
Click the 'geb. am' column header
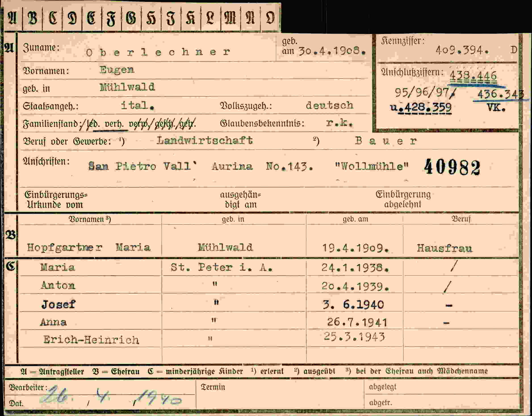355,219
